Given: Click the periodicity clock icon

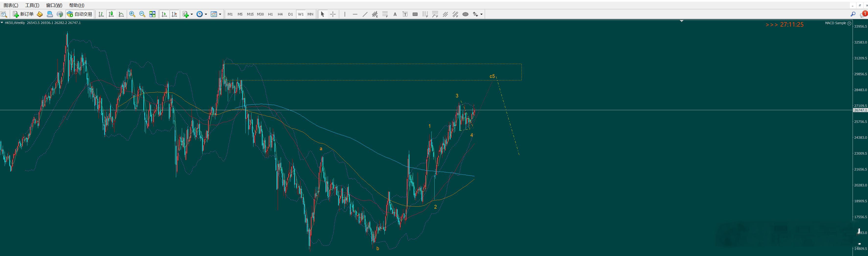Looking at the screenshot, I should coord(199,14).
